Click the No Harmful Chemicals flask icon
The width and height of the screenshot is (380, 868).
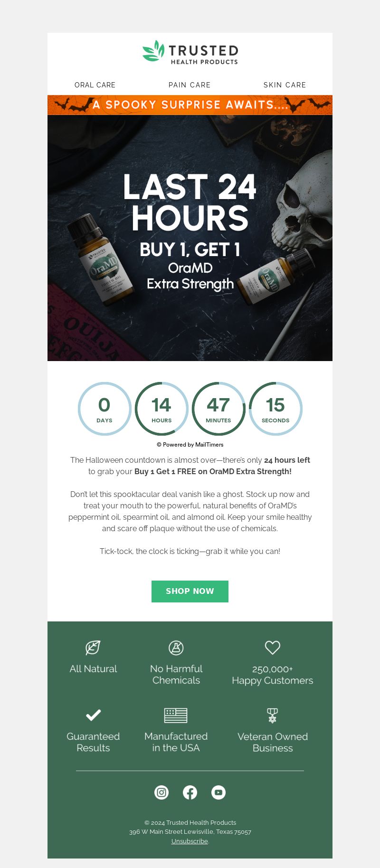click(176, 648)
